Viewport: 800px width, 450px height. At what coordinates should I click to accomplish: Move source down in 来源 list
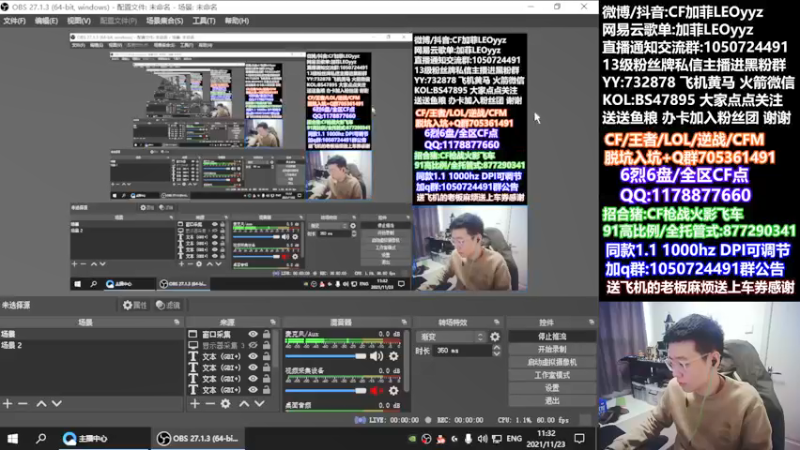(x=259, y=404)
